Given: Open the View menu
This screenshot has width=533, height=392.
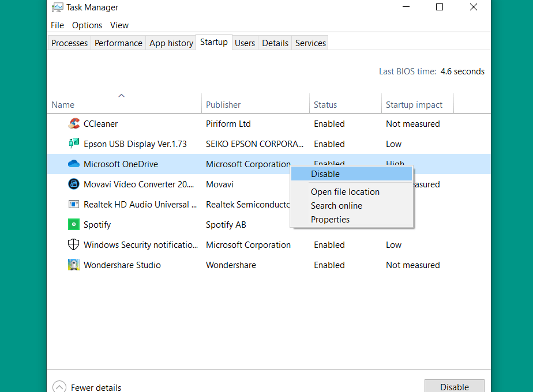Looking at the screenshot, I should [x=119, y=25].
